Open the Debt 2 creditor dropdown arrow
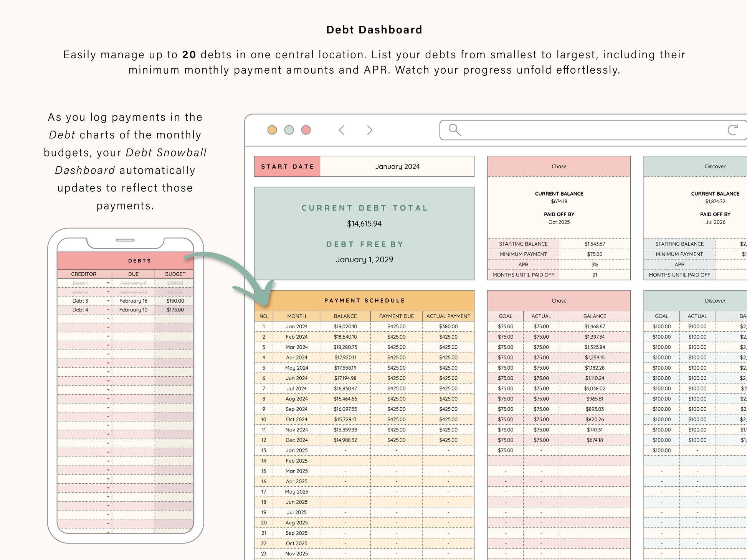This screenshot has width=747, height=560. [108, 292]
